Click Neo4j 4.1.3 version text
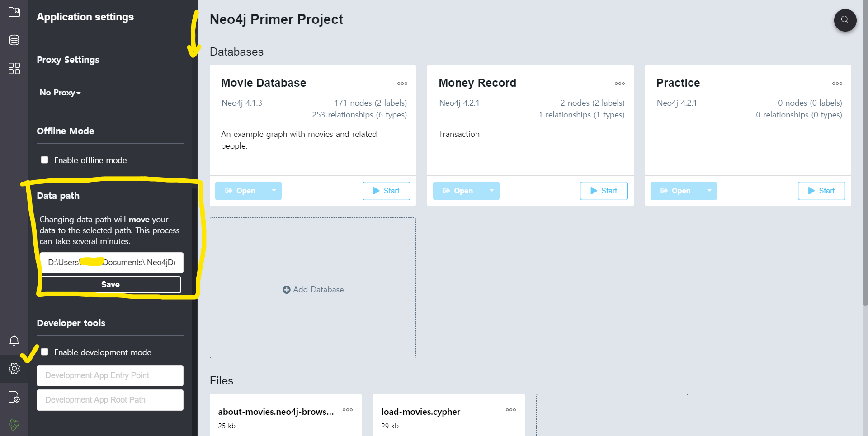Viewport: 868px width, 436px height. (x=242, y=103)
